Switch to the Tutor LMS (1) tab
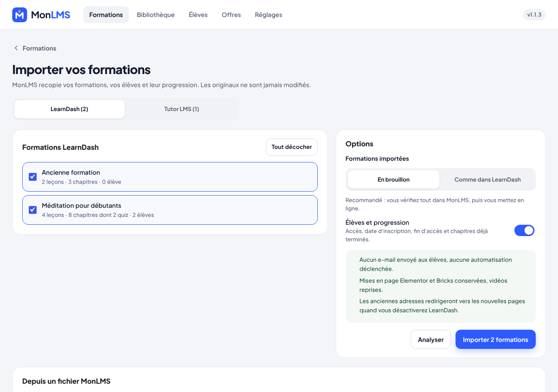This screenshot has height=392, width=558. [x=181, y=109]
